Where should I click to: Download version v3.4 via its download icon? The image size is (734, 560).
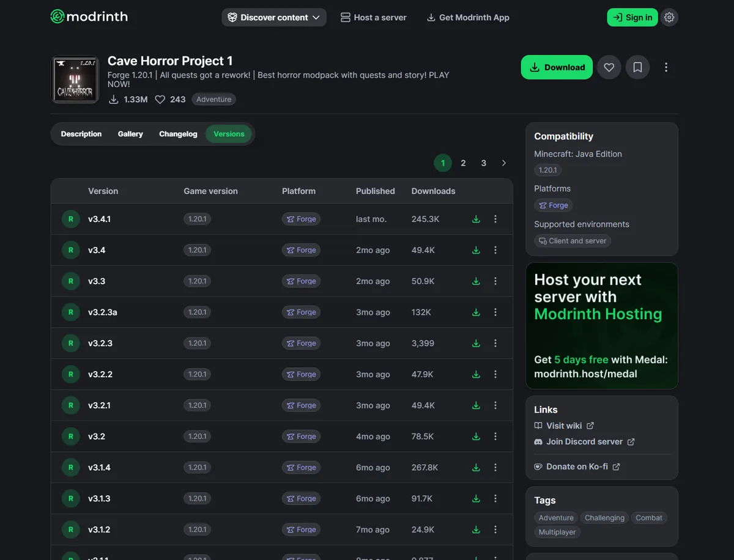[x=476, y=250]
